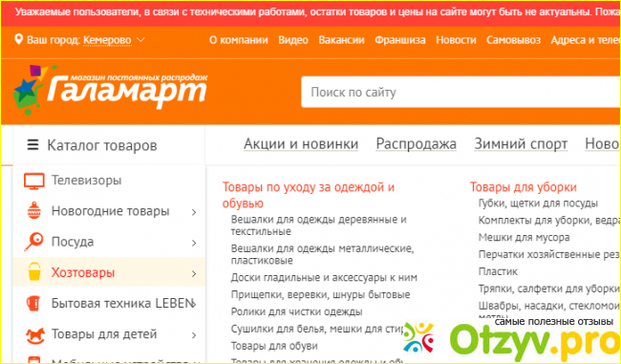Expand Новогодние товары submenu arrow
This screenshot has height=364, width=621.
(194, 212)
